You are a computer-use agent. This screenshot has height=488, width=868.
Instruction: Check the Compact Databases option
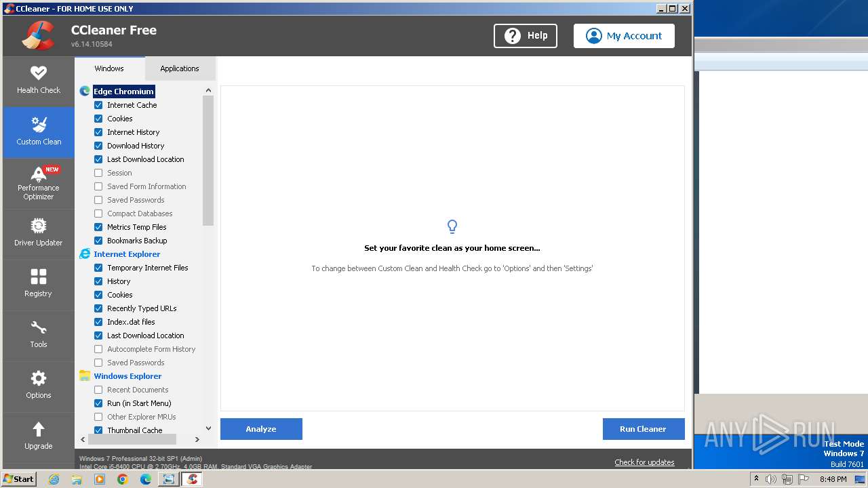click(98, 213)
